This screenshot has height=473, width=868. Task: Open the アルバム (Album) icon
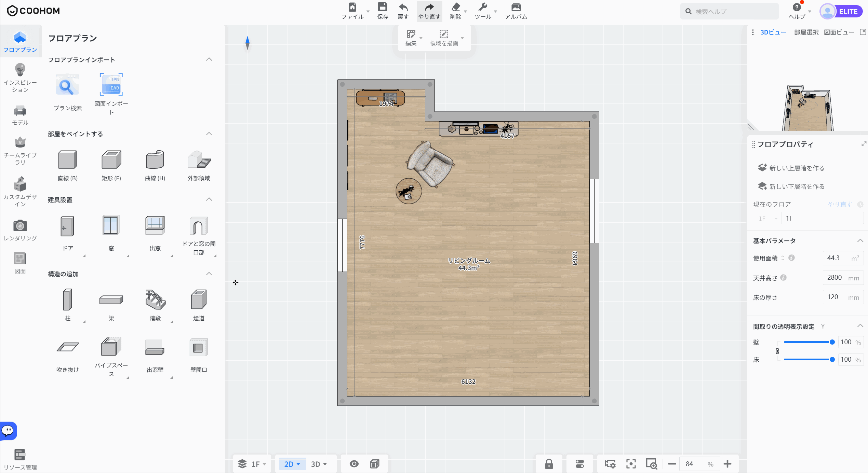tap(516, 7)
